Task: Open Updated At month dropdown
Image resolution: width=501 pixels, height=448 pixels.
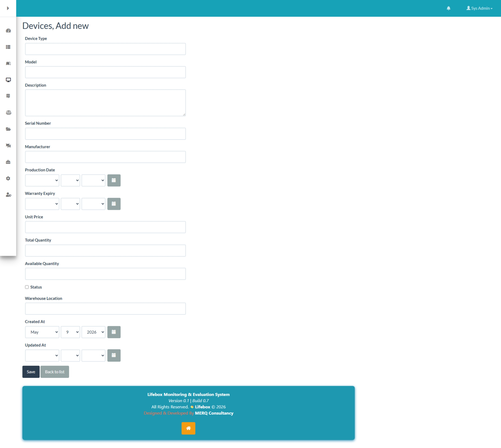Action: coord(42,355)
